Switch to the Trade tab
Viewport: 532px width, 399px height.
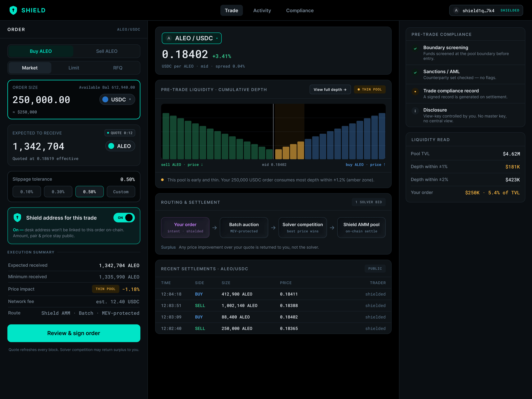point(231,10)
